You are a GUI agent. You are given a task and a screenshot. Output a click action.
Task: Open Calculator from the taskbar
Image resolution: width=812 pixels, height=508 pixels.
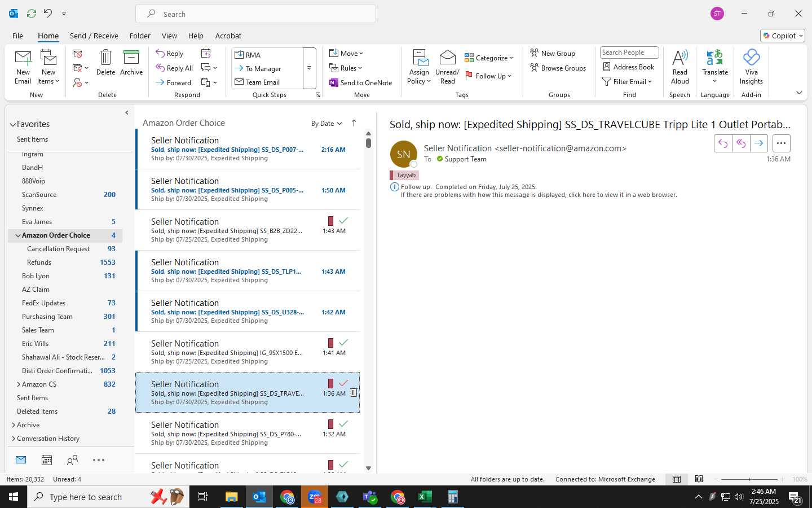coord(452,497)
